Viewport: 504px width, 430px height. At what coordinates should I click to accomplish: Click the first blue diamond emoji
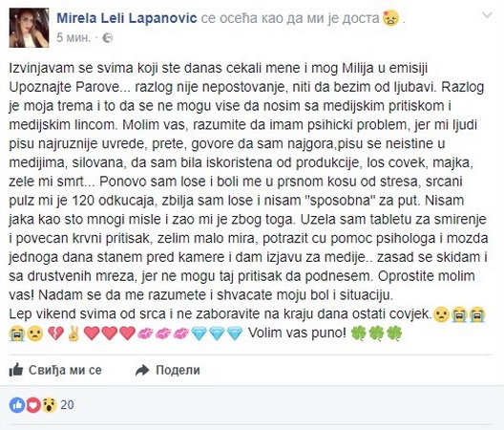(x=199, y=333)
